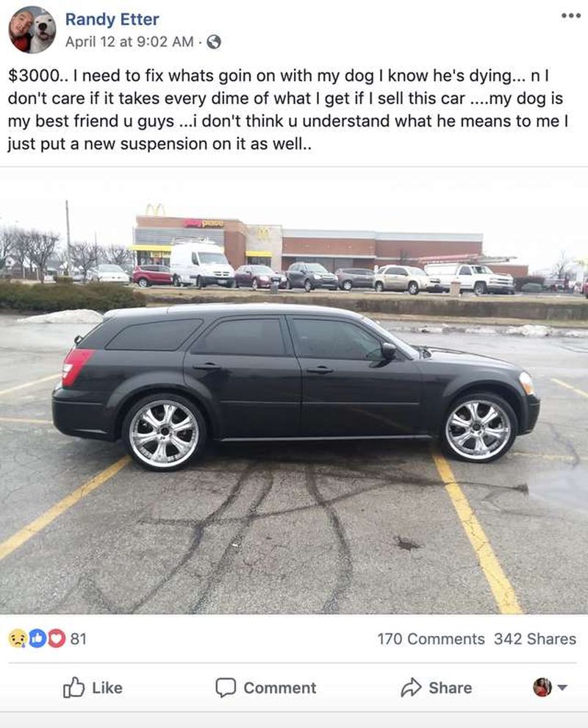The width and height of the screenshot is (588, 728).
Task: Like the post with thumbs-up icon
Action: tap(73, 688)
